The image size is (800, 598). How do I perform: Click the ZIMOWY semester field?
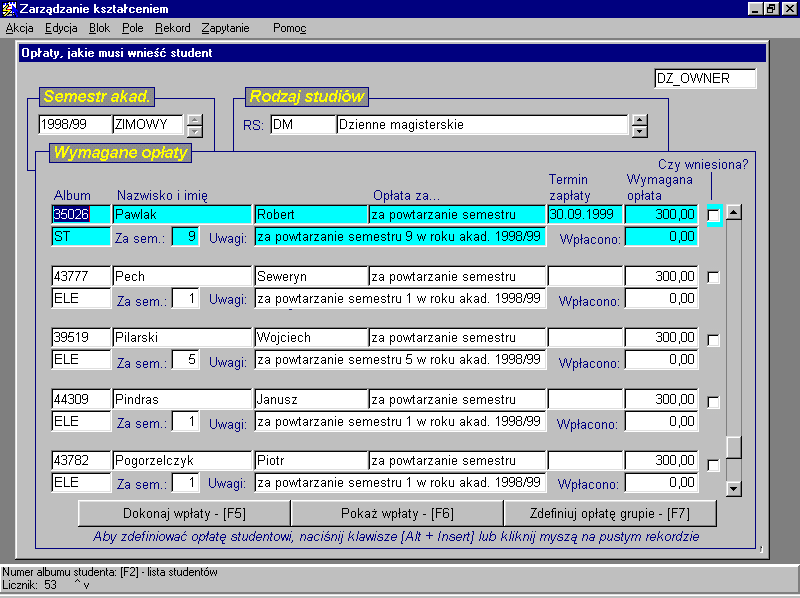147,124
